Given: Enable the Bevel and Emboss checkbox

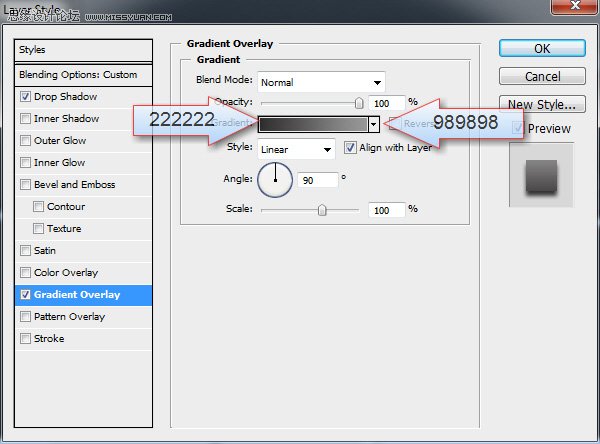Looking at the screenshot, I should point(25,184).
